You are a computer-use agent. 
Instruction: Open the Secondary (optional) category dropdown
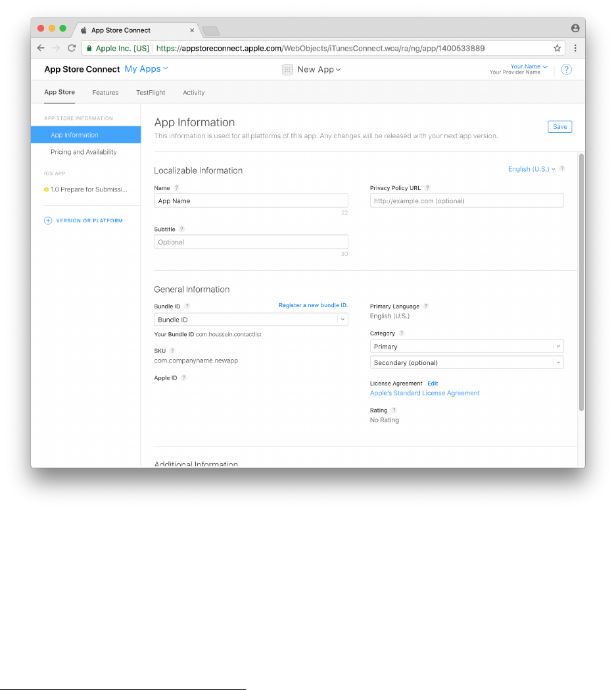467,362
